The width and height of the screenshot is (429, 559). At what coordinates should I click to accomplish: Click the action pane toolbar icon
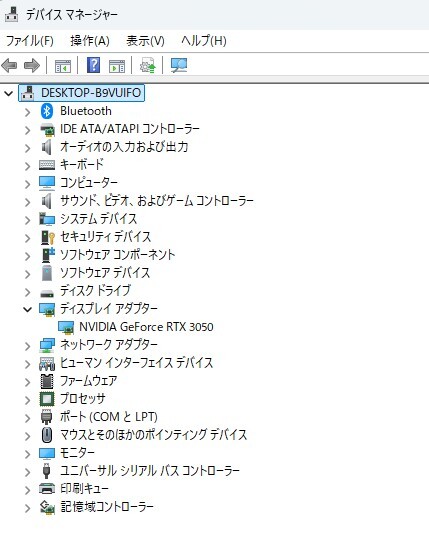(x=117, y=66)
